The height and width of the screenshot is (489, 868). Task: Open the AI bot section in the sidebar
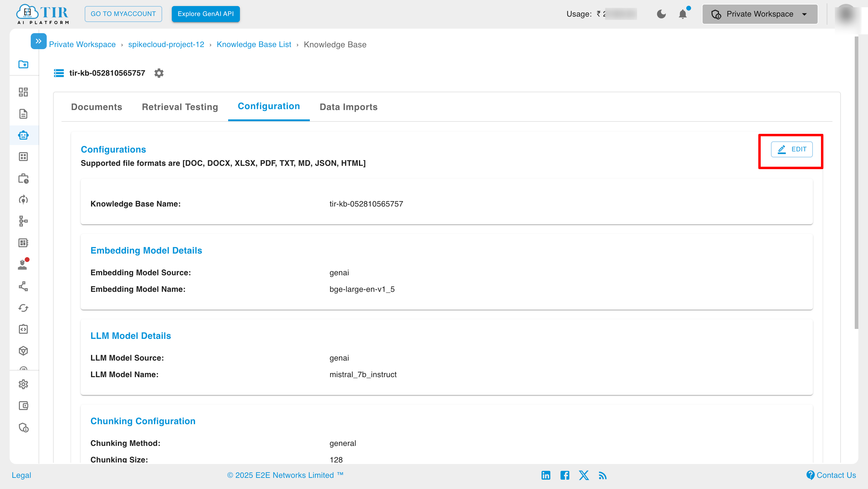[x=23, y=135]
